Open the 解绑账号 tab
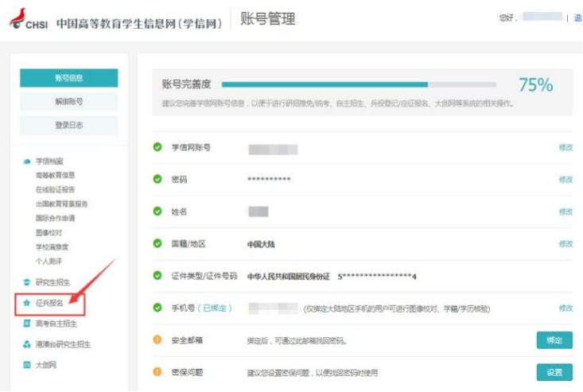 pyautogui.click(x=68, y=102)
